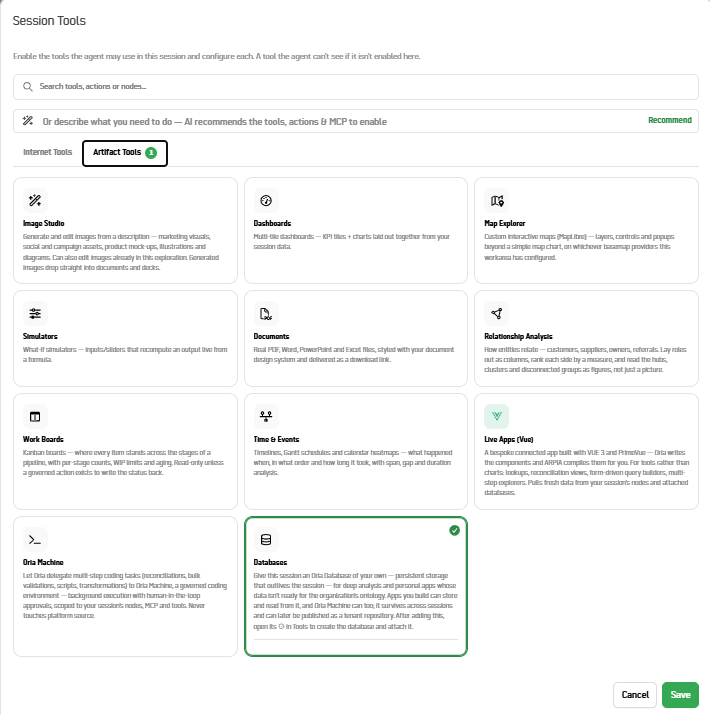The height and width of the screenshot is (715, 710).
Task: Uncheck the green checkmark on Databases card
Action: tap(454, 530)
